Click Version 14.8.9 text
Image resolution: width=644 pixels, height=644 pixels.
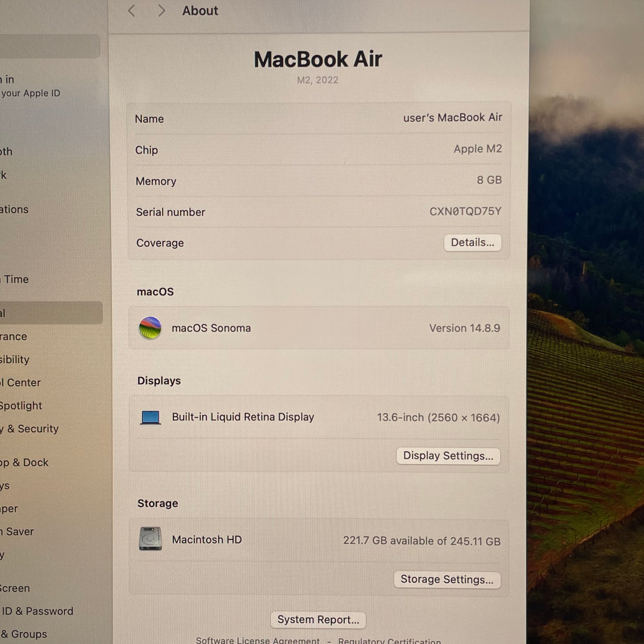[x=465, y=328]
